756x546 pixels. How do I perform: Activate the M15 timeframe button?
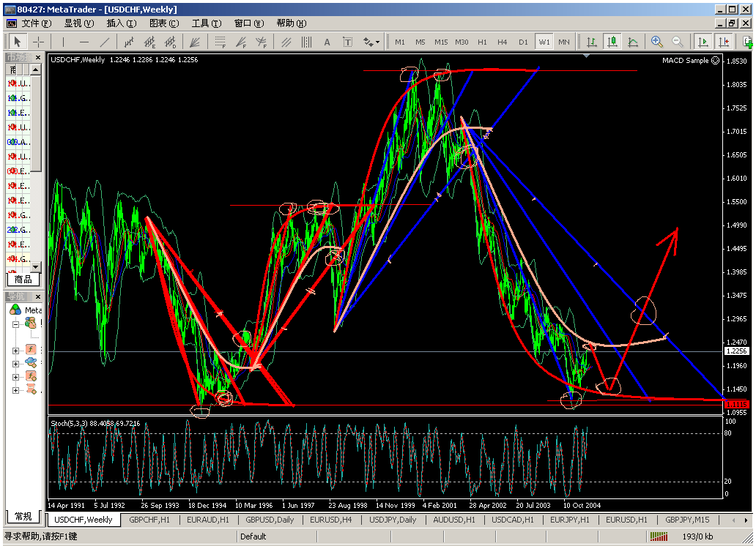[x=440, y=42]
